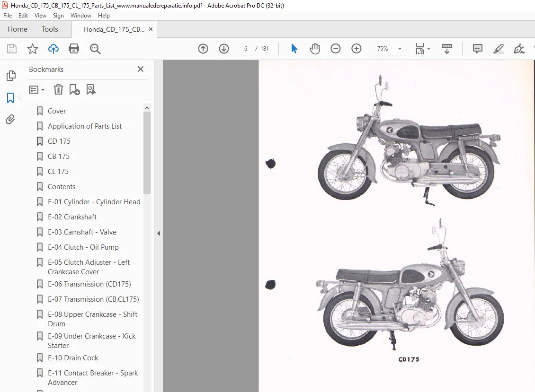Open the Attachments paperclip panel
This screenshot has height=392, width=535.
point(10,119)
